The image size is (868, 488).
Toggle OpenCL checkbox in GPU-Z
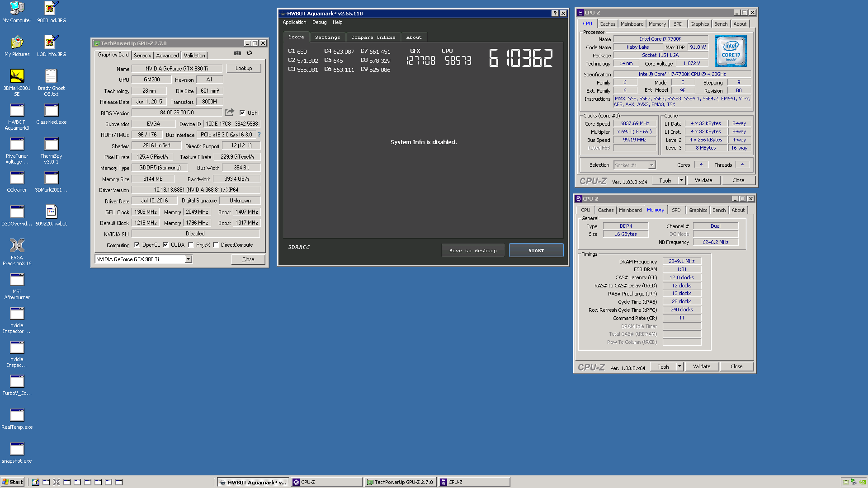[x=137, y=245]
